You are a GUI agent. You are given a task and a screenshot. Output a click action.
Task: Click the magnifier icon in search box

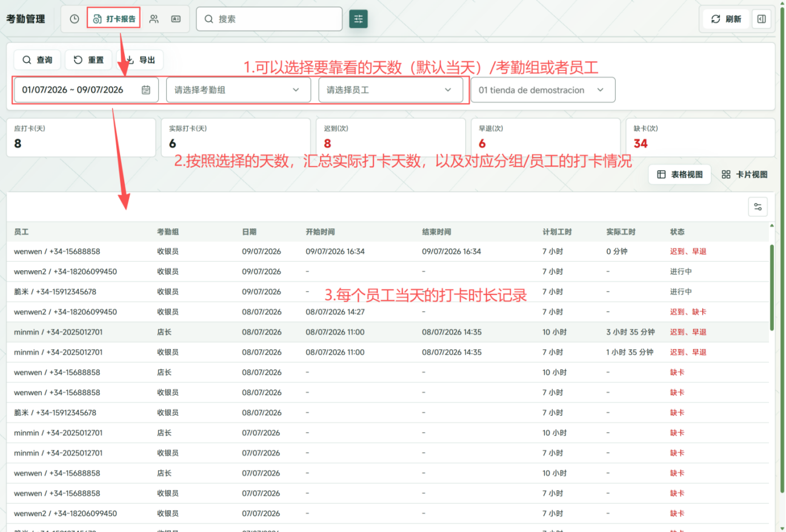pyautogui.click(x=209, y=19)
